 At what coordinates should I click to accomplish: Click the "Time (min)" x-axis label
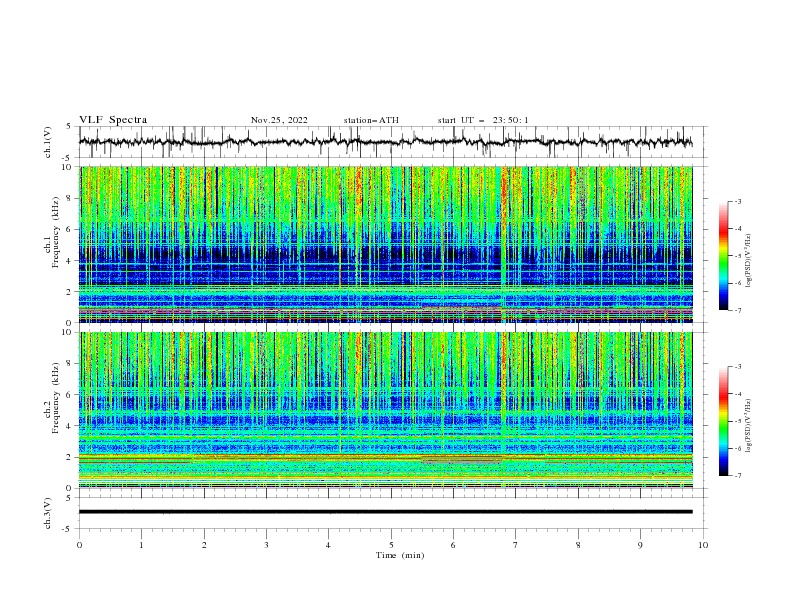(400, 555)
